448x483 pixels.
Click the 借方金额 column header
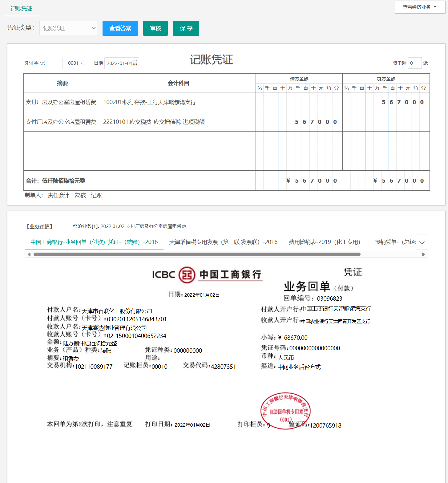point(299,79)
